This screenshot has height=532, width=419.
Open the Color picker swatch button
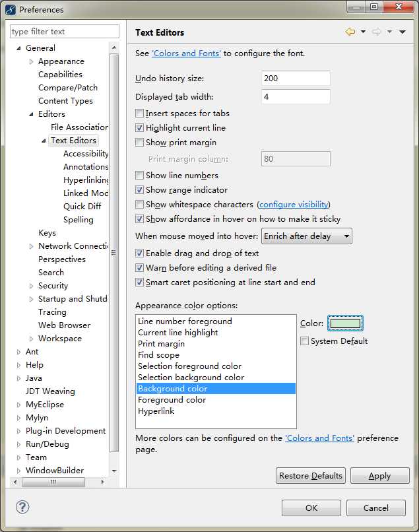345,323
